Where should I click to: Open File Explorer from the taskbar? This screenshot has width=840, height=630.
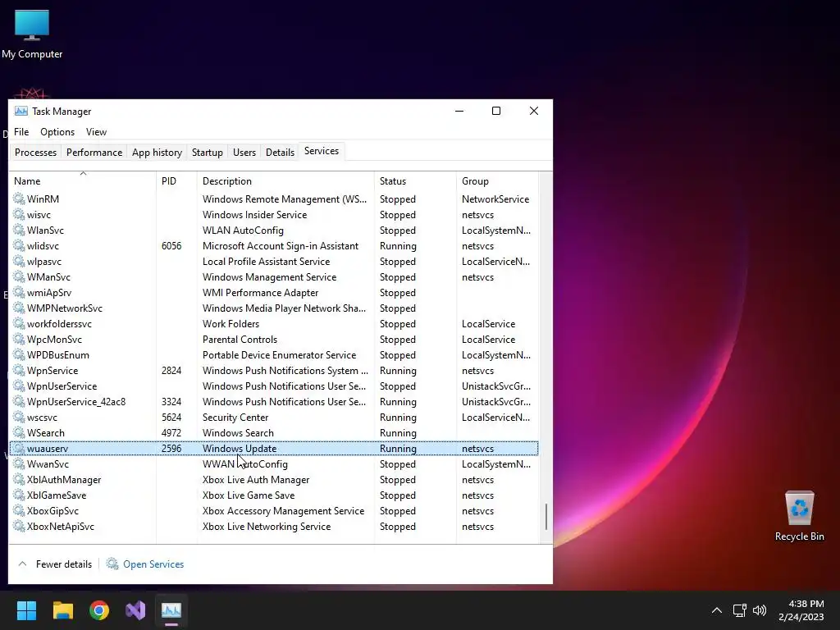[x=62, y=610]
